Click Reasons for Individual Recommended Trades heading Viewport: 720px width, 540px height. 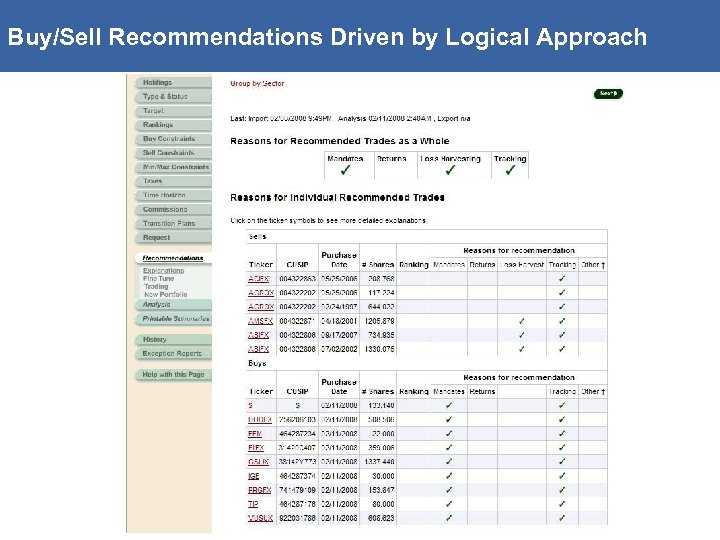pyautogui.click(x=337, y=198)
